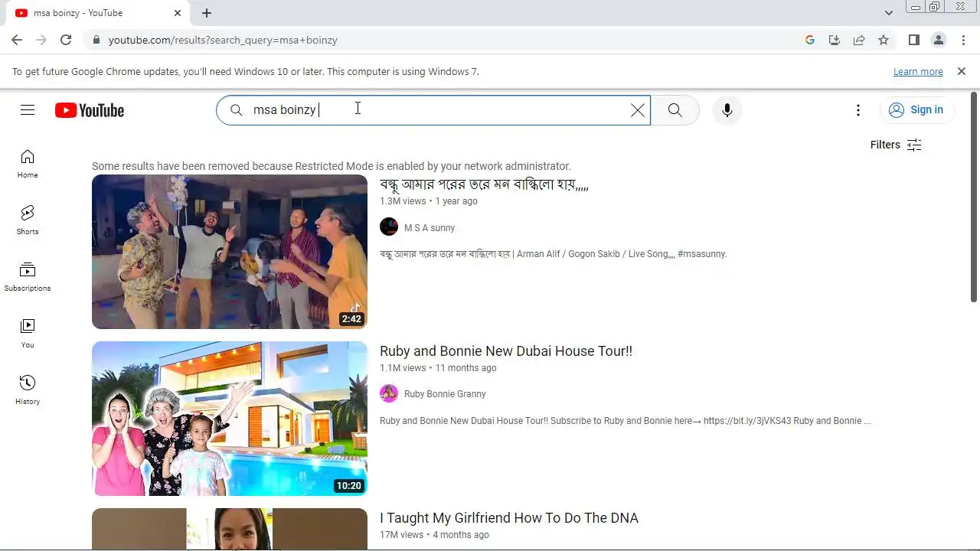This screenshot has height=551, width=980.
Task: Click Sign in button
Action: (x=916, y=110)
